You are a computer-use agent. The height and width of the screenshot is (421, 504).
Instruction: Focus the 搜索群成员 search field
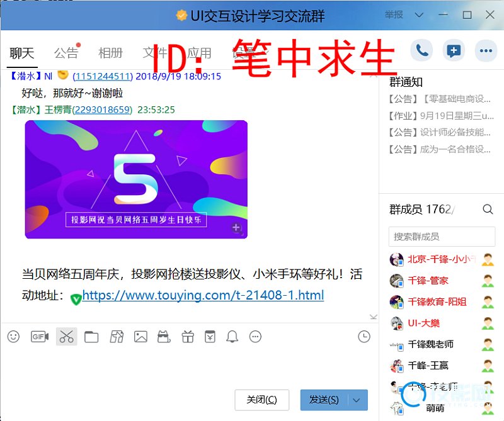point(442,237)
